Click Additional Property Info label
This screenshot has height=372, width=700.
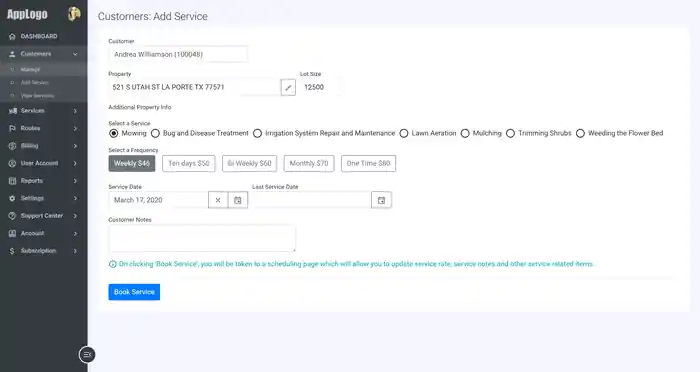pos(140,107)
